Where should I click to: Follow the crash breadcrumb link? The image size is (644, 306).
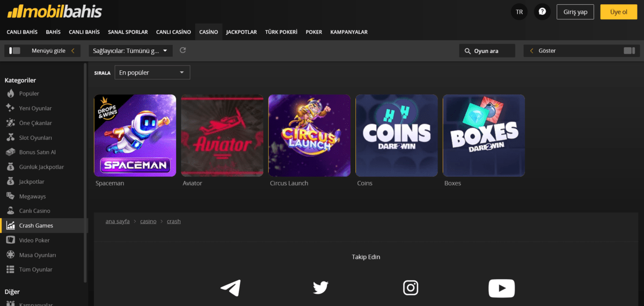coord(174,221)
